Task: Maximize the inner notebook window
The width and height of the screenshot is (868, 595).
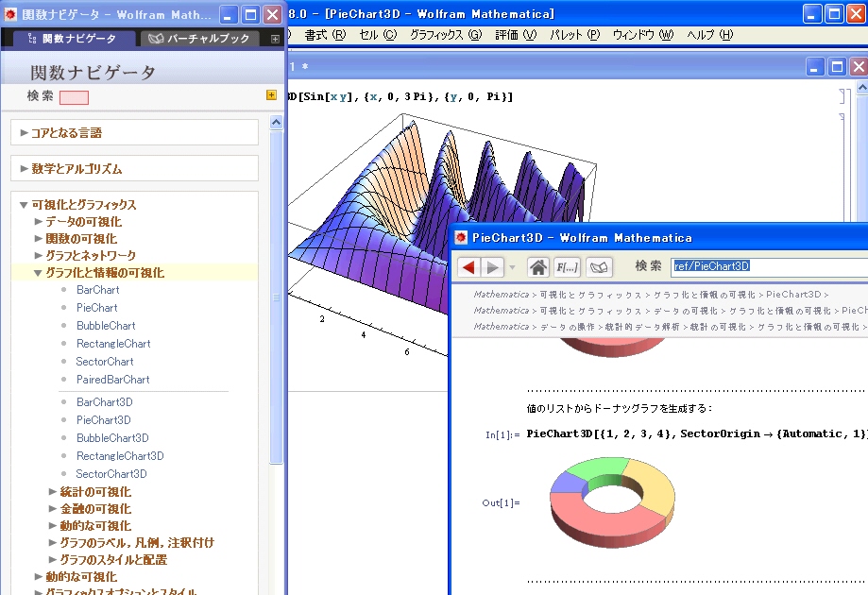Action: pos(837,67)
